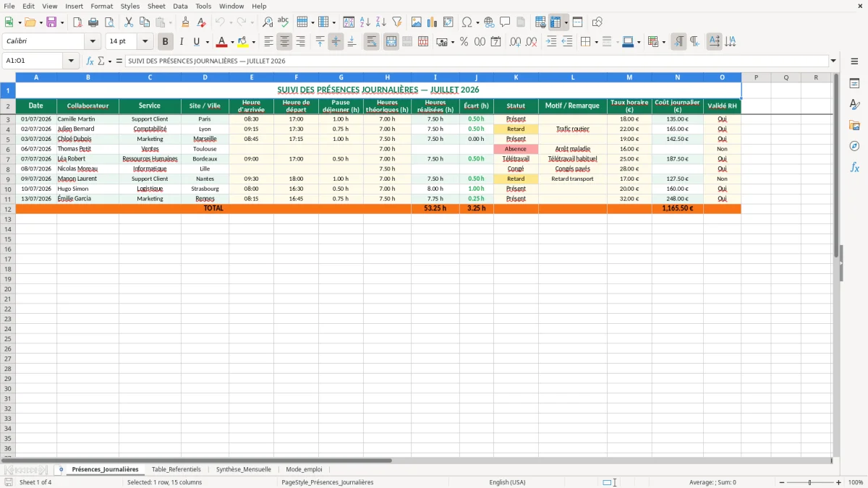Apply the red Font Color swatch
The width and height of the screenshot is (868, 488).
click(x=222, y=42)
